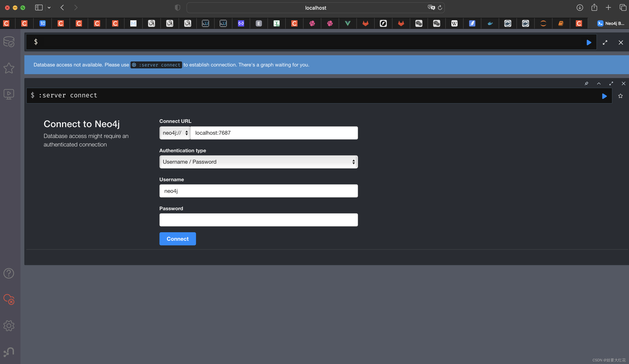Switch to the Zhihu 知 tab
The width and height of the screenshot is (629, 364).
click(x=43, y=23)
